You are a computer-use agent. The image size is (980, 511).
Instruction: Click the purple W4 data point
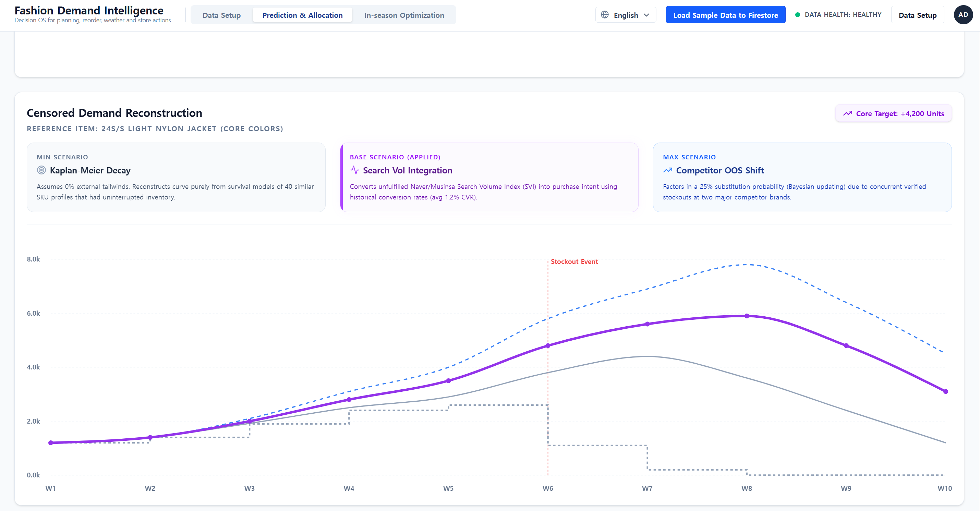click(349, 400)
